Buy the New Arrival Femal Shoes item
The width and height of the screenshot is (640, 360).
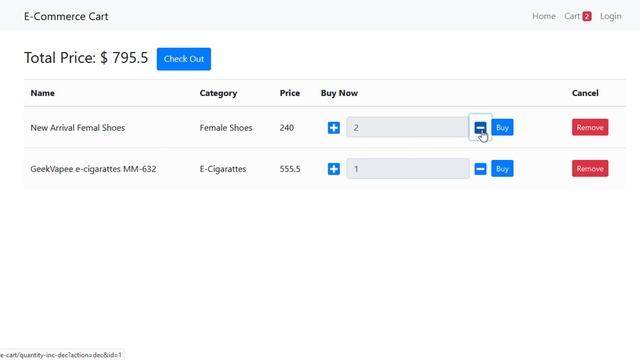point(502,127)
